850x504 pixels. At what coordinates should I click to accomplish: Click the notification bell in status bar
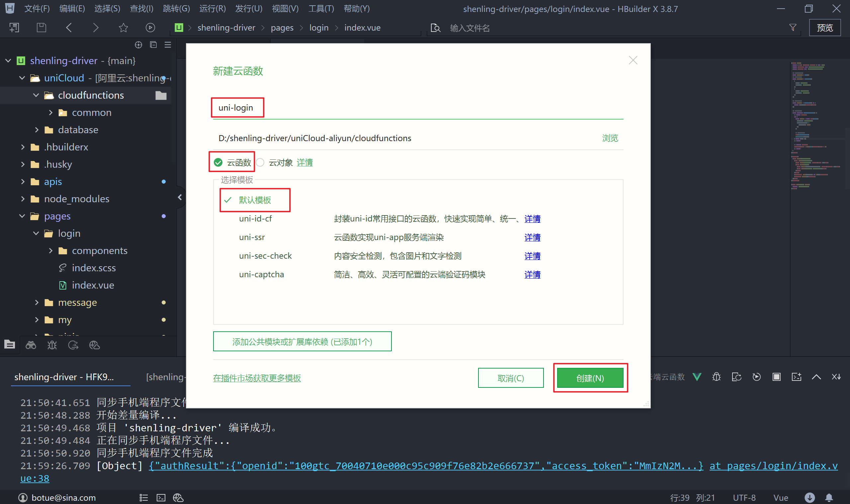[x=829, y=498]
